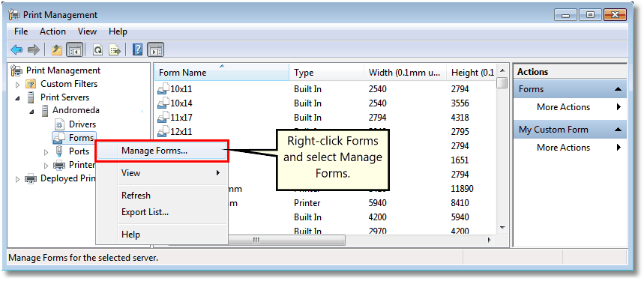
Task: Expand the Custom Filters tree node
Action: pyautogui.click(x=17, y=85)
